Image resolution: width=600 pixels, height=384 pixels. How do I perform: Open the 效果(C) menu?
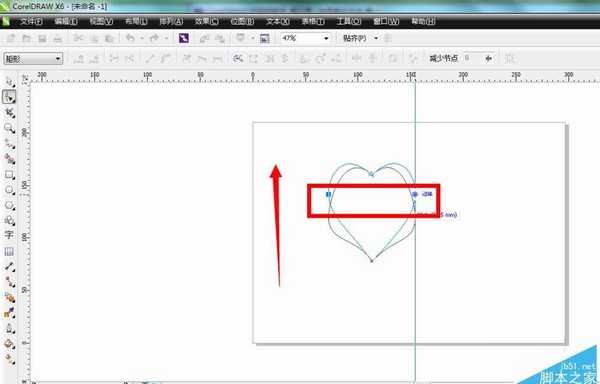pos(207,21)
